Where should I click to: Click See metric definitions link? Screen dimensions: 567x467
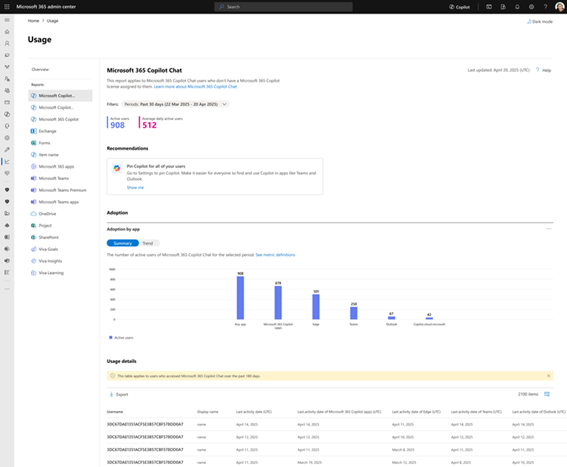(x=275, y=255)
